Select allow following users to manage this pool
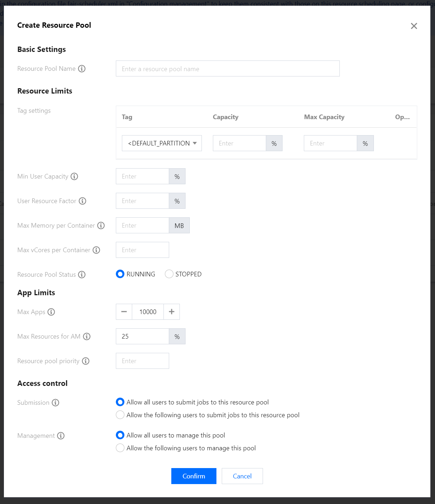 120,448
